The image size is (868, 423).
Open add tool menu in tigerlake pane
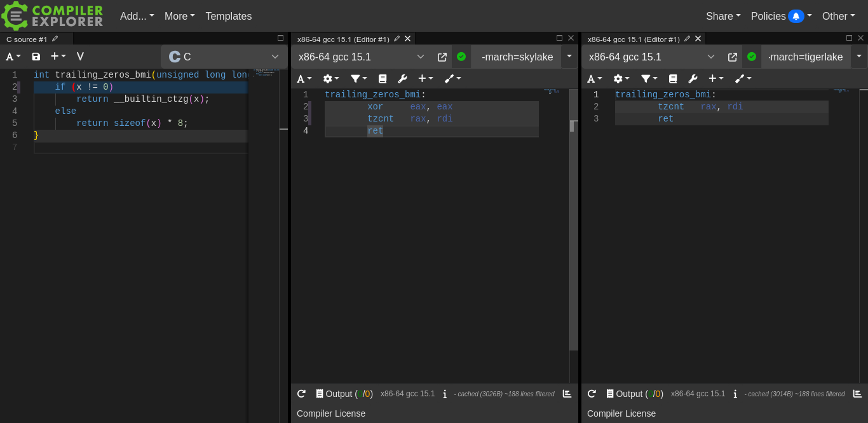point(743,79)
